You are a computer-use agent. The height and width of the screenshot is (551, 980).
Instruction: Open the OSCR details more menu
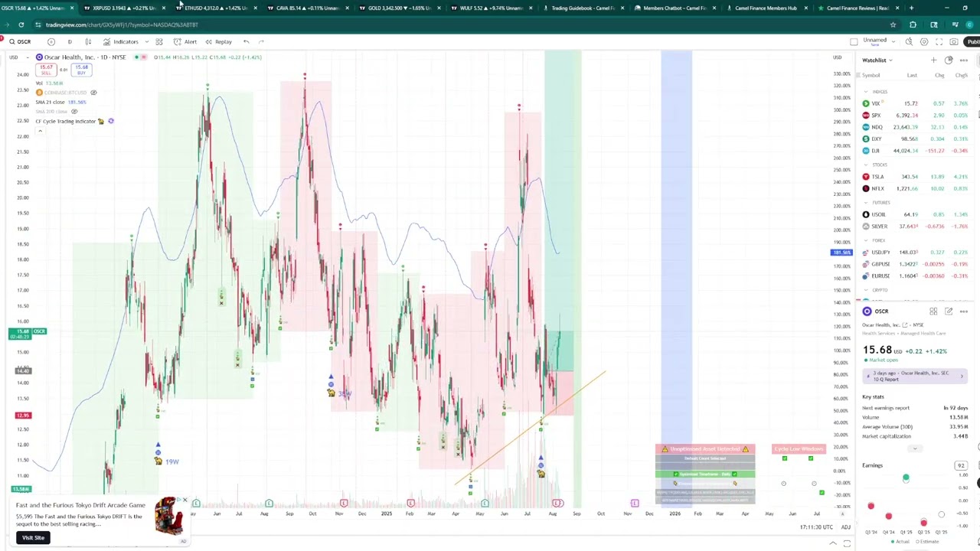pyautogui.click(x=964, y=311)
